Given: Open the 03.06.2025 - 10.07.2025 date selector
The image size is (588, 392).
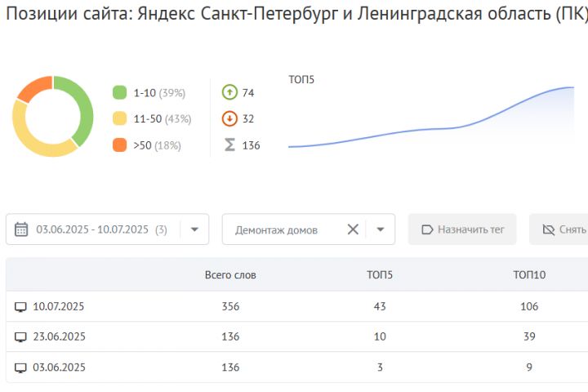Looking at the screenshot, I should [x=107, y=229].
